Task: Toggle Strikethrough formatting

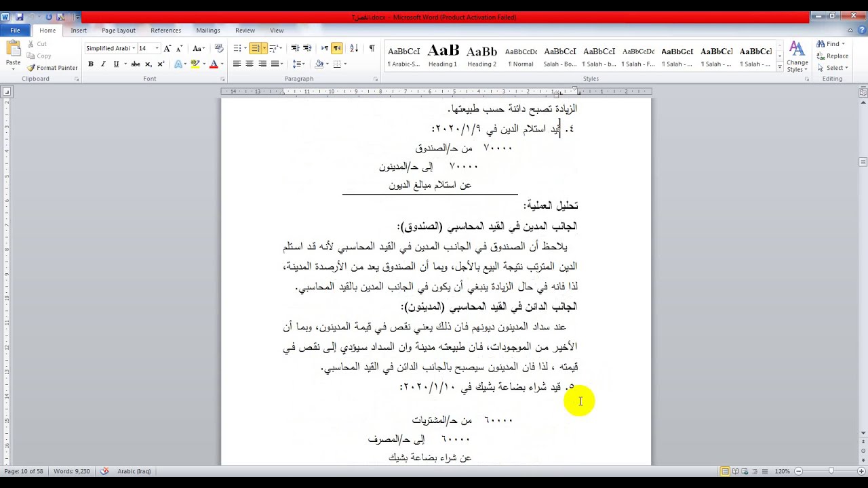Action: click(135, 64)
